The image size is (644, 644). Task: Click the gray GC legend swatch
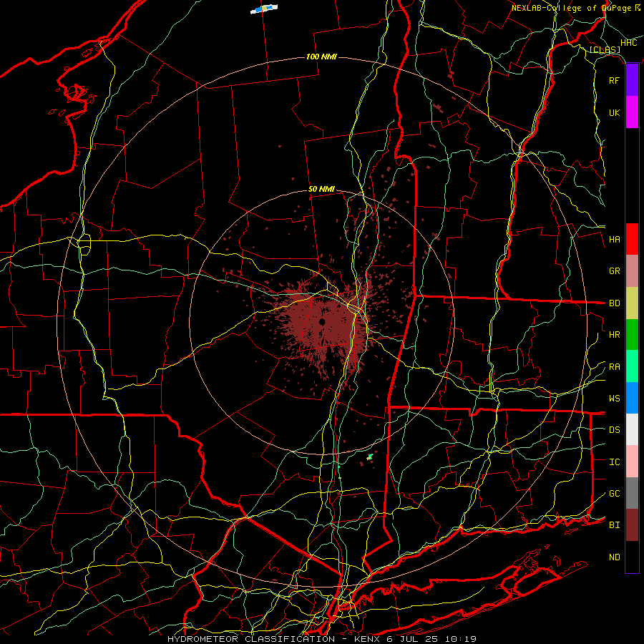(x=632, y=493)
